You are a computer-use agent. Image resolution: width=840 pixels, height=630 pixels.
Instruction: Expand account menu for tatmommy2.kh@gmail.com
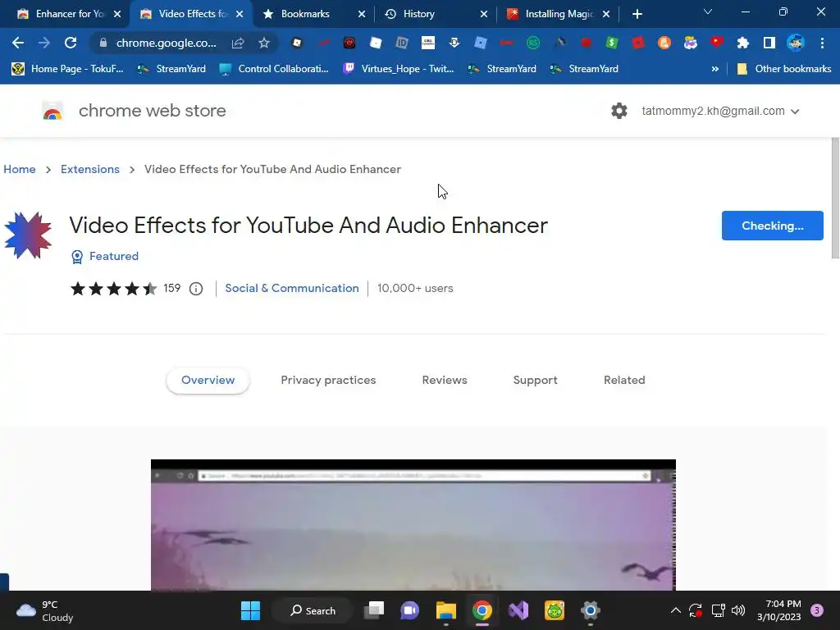point(795,112)
